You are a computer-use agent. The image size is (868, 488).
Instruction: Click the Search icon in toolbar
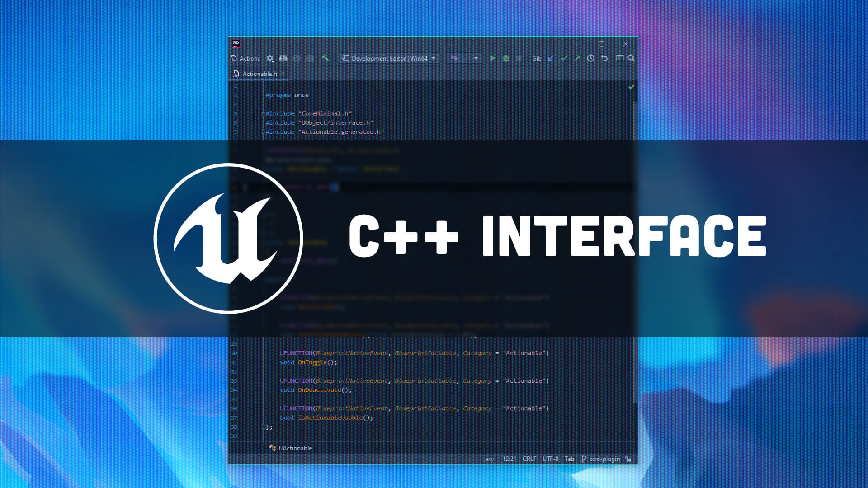click(631, 58)
